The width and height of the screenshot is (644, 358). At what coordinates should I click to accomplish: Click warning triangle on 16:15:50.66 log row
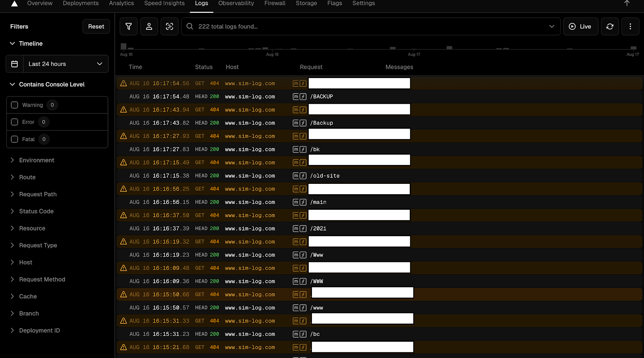point(124,294)
